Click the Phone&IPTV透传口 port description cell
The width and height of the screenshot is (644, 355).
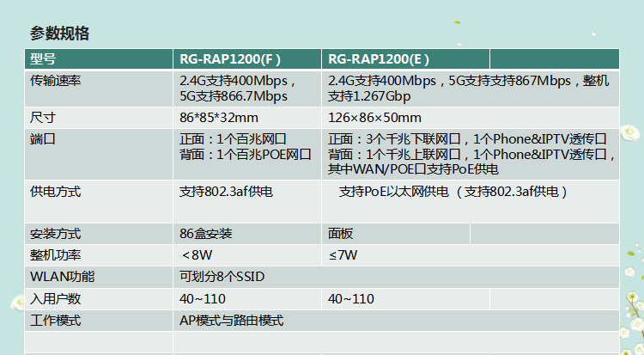coord(471,153)
